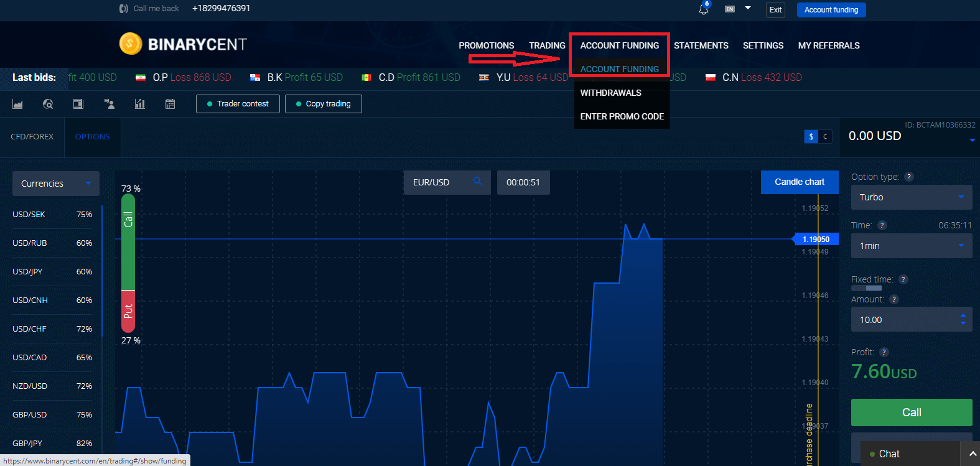Open Copy trading
Screen dimensions: 980x466
[x=324, y=104]
